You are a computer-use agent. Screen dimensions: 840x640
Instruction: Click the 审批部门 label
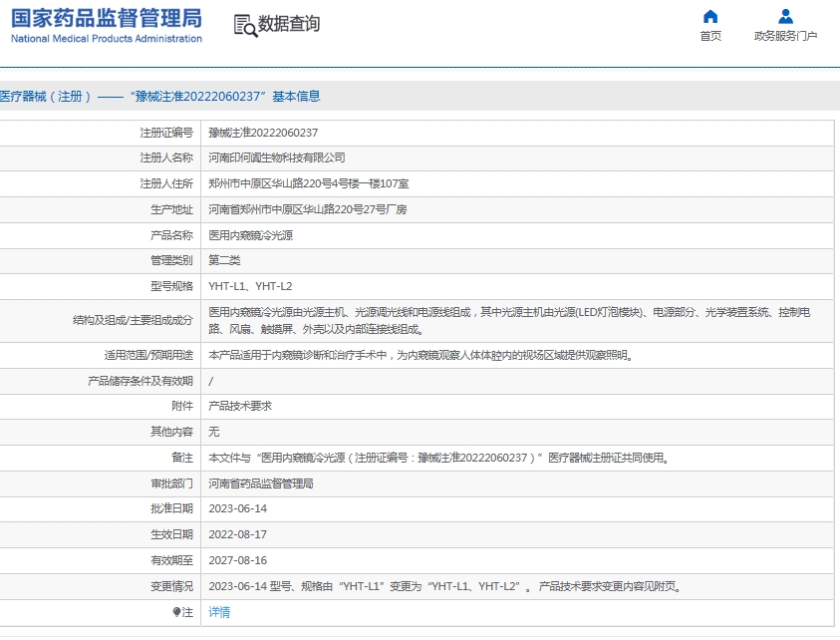(x=172, y=483)
